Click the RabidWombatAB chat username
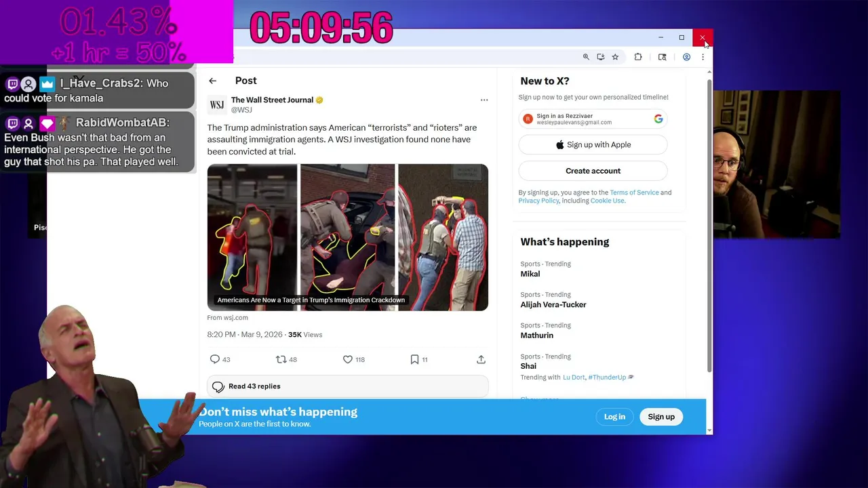 click(x=123, y=123)
